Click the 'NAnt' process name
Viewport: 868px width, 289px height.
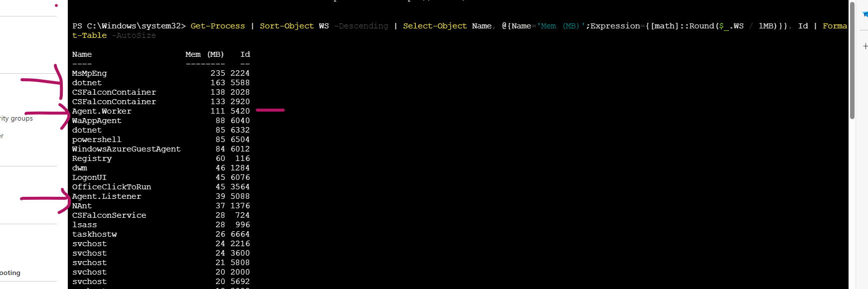click(82, 206)
